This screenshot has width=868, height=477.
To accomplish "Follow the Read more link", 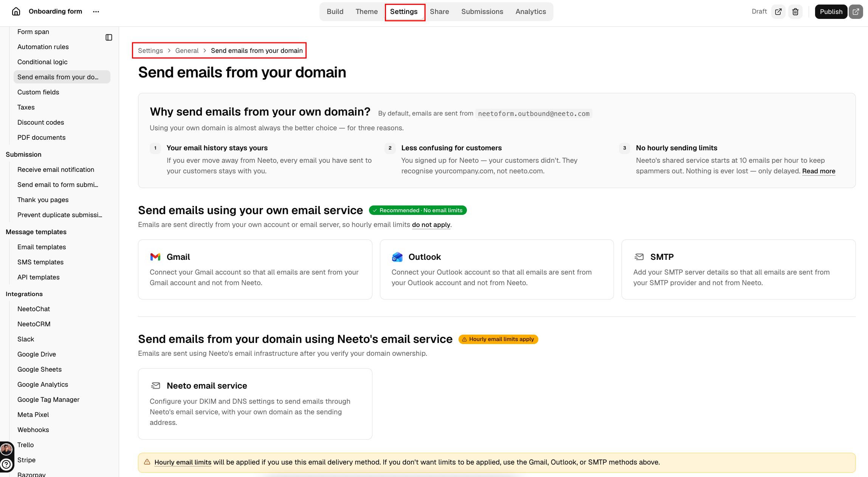I will coord(818,171).
